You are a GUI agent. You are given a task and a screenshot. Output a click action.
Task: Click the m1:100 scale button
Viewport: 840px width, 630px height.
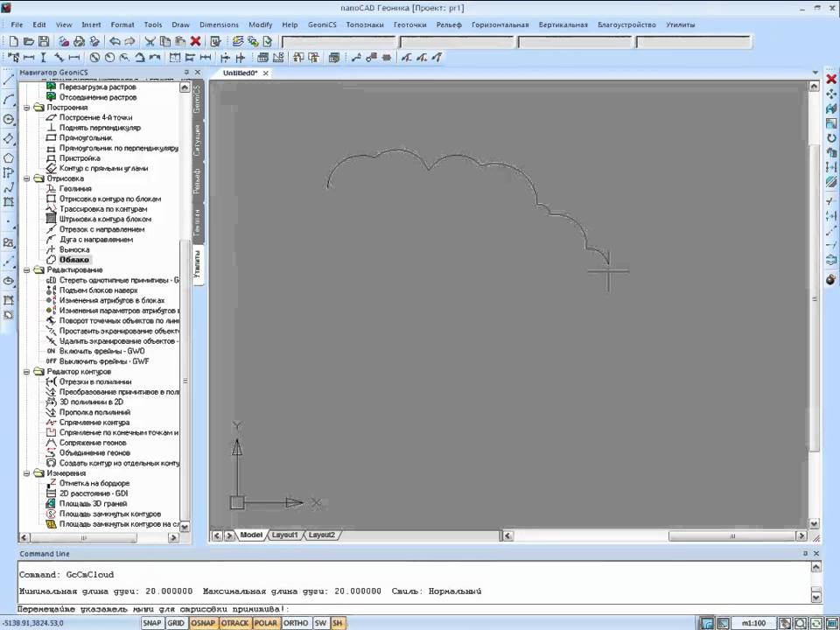[754, 623]
